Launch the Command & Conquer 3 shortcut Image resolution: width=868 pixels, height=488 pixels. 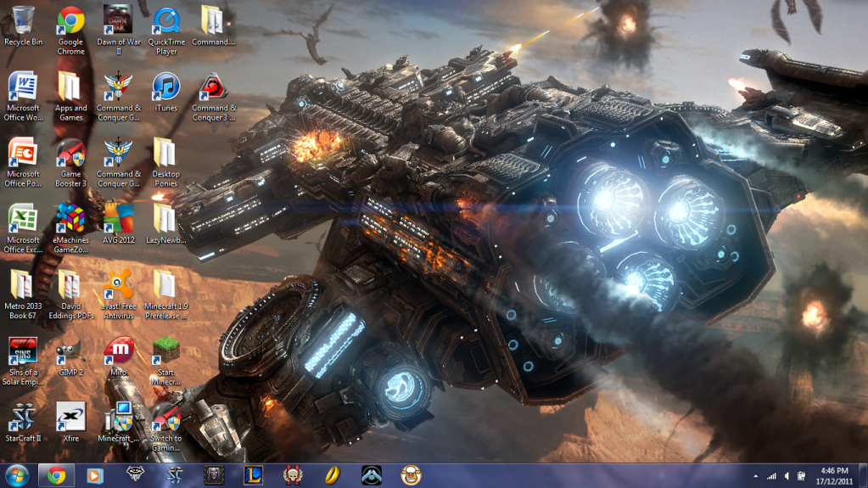(214, 97)
